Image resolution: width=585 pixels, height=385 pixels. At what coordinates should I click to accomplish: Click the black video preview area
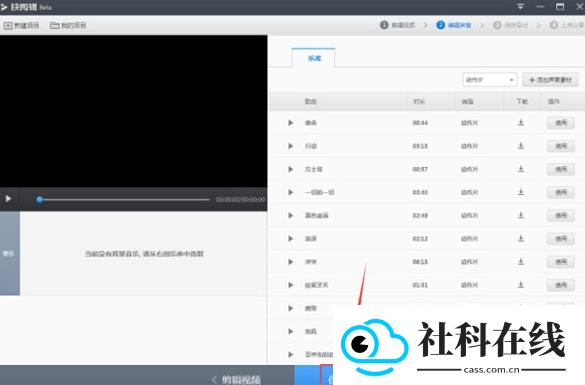(x=133, y=111)
